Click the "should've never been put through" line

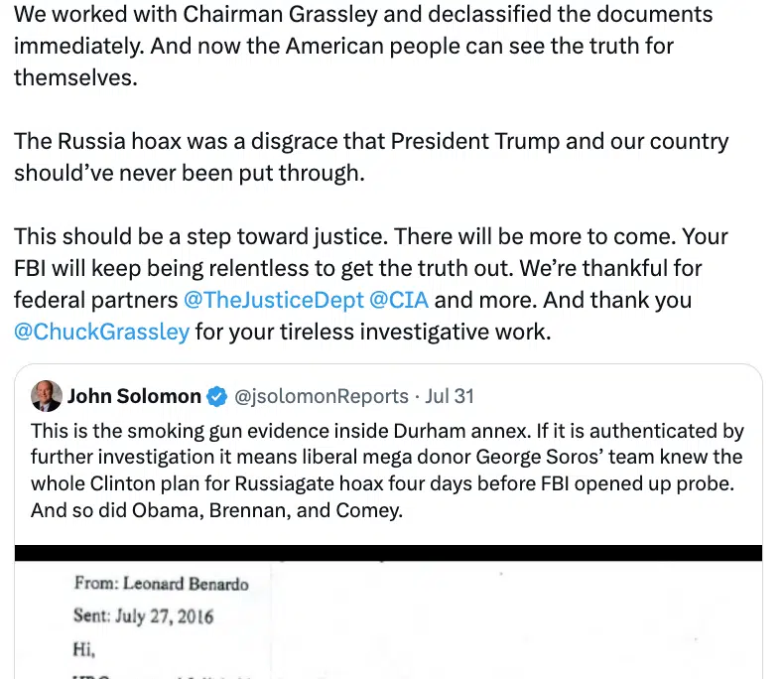(189, 172)
